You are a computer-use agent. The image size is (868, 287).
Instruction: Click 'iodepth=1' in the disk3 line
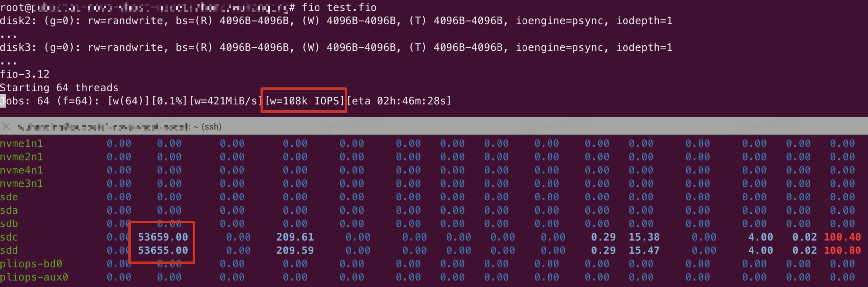(644, 47)
